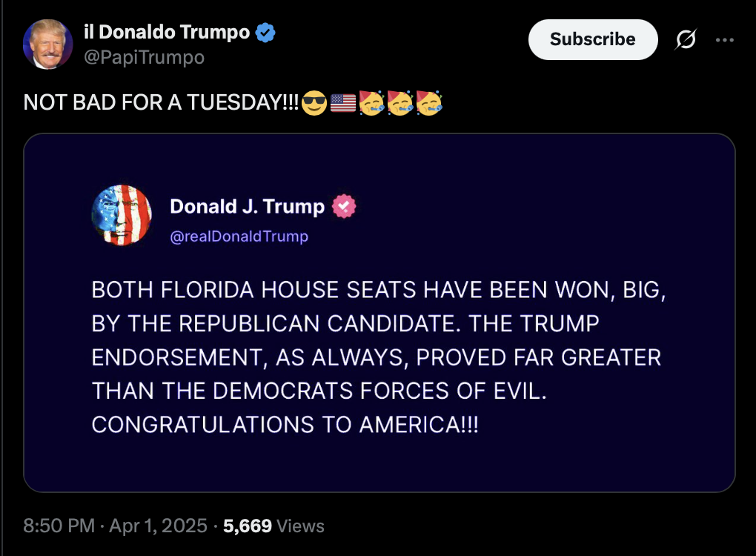
Task: Click the Donald J. Trump name in image
Action: point(247,207)
